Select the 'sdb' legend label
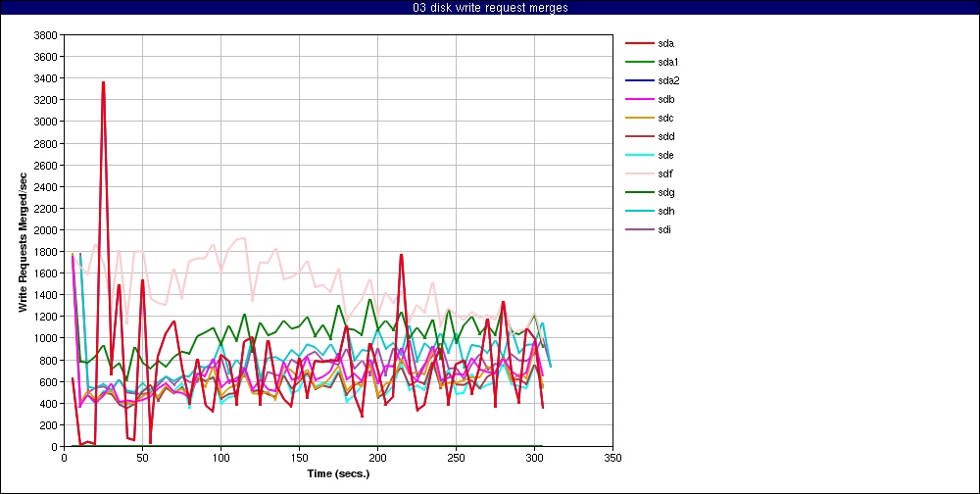The image size is (980, 494). coord(665,99)
